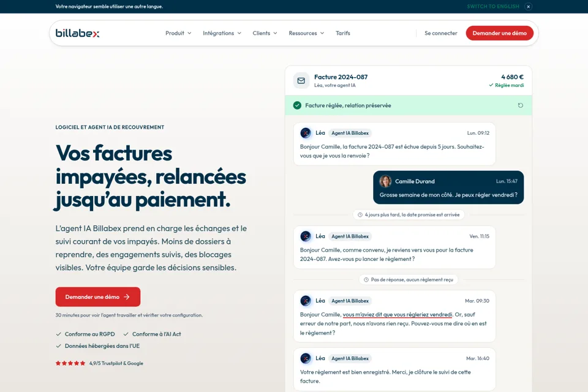Screen dimensions: 588x392
Task: Click the checkmark beside Conforme à l'AI Act
Action: click(x=126, y=334)
